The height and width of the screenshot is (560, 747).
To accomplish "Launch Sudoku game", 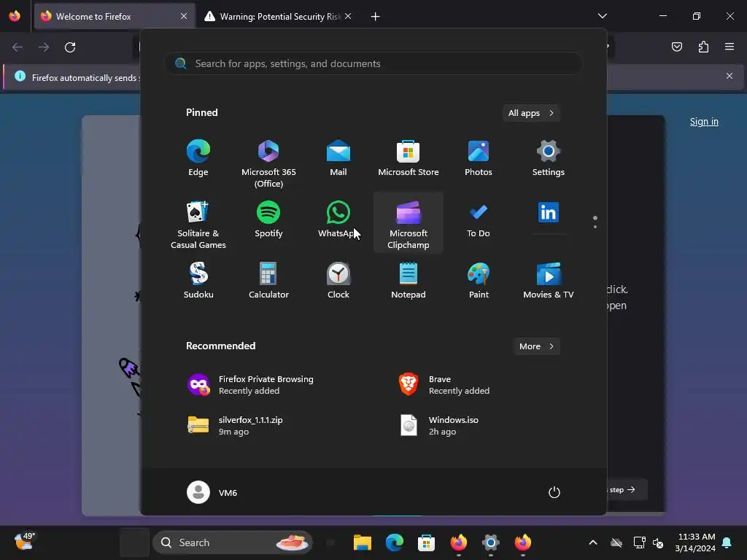I will 198,281.
